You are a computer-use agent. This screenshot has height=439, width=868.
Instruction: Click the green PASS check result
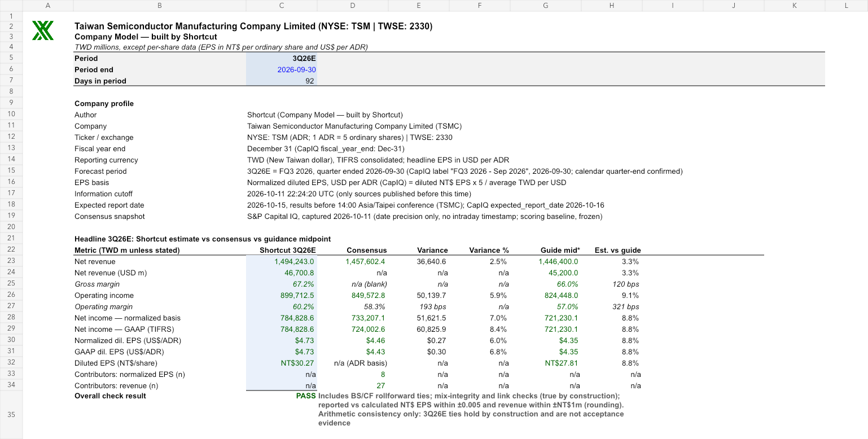(306, 396)
